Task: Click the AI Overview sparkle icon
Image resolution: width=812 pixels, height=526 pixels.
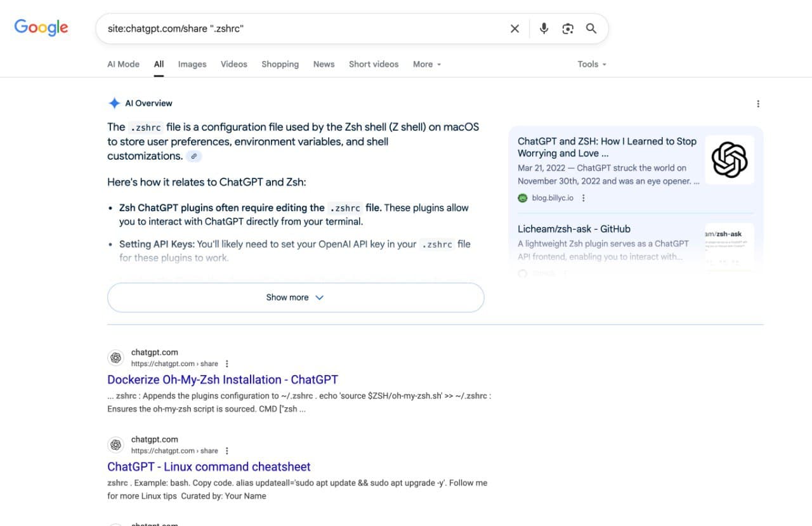Action: 114,103
